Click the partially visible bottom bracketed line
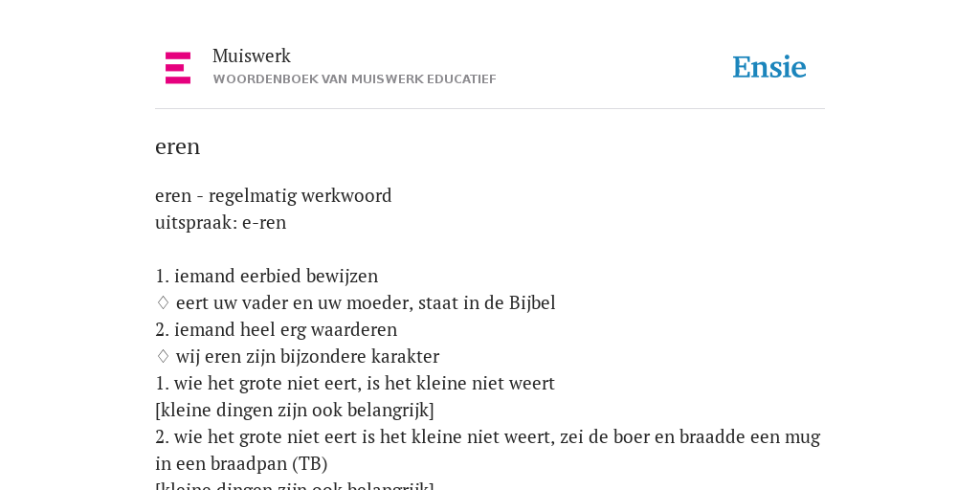The width and height of the screenshot is (980, 490). point(295,485)
